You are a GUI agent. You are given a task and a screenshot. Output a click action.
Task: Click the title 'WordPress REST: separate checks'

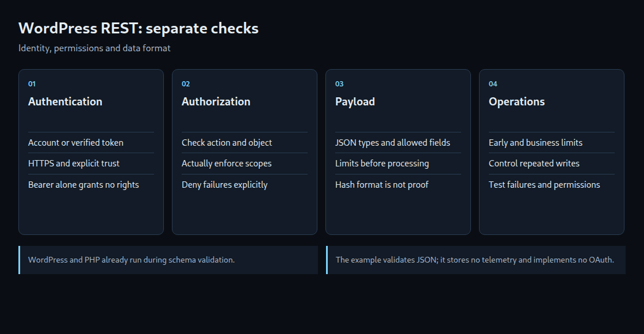click(139, 28)
